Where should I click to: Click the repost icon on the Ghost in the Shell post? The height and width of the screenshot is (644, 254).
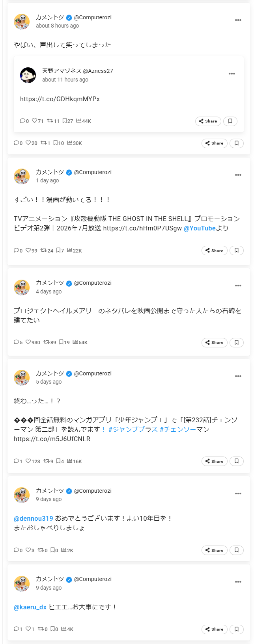coord(44,251)
